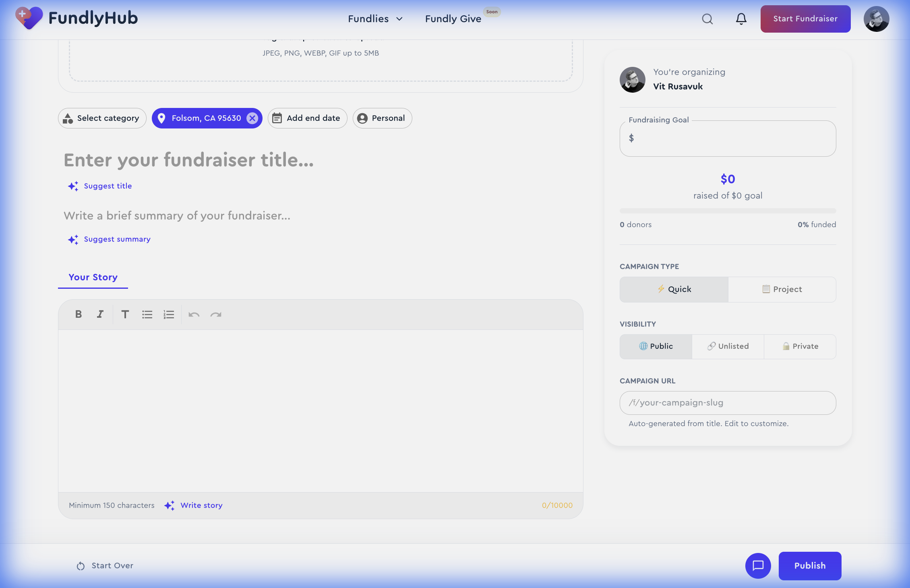Viewport: 910px width, 588px height.
Task: Open the Fundly Give menu item
Action: pyautogui.click(x=453, y=19)
